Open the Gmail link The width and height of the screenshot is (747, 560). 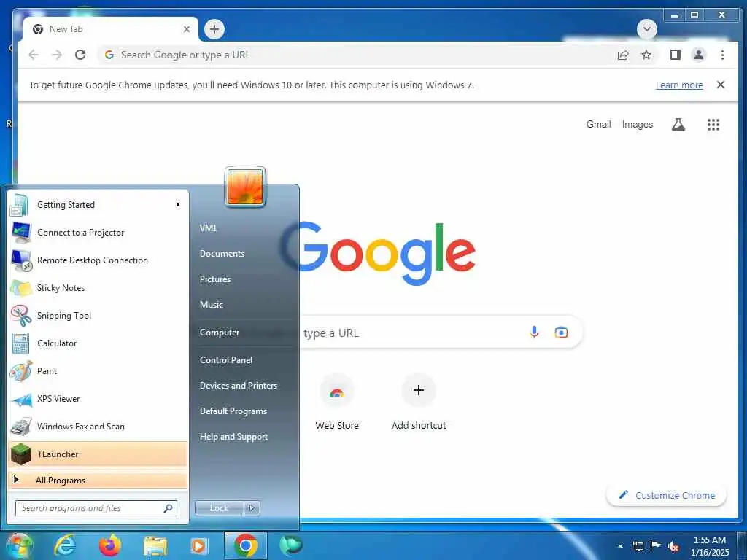pos(598,124)
